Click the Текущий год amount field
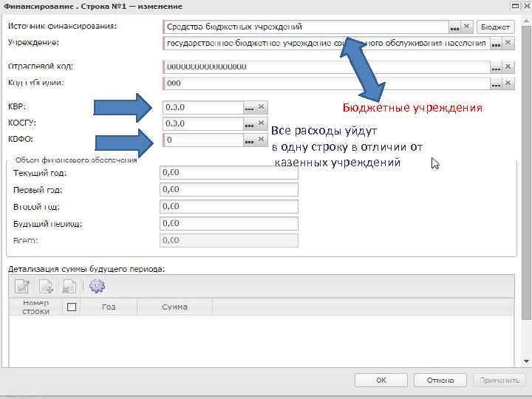Screen dimensions: 532x399 [x=229, y=173]
